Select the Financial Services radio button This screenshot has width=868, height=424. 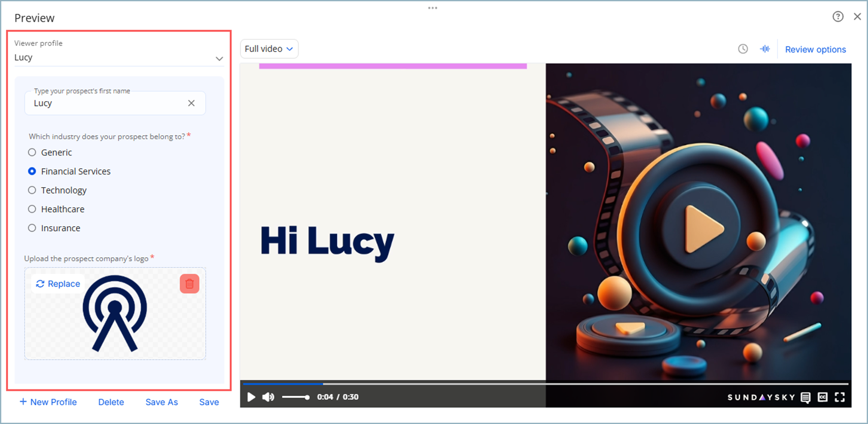[x=32, y=171]
